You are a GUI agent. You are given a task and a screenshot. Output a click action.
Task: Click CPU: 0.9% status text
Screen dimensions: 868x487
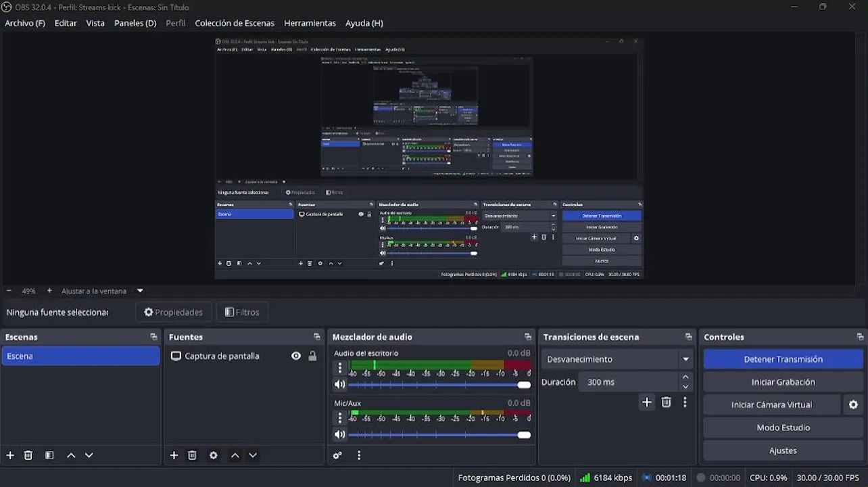point(769,478)
